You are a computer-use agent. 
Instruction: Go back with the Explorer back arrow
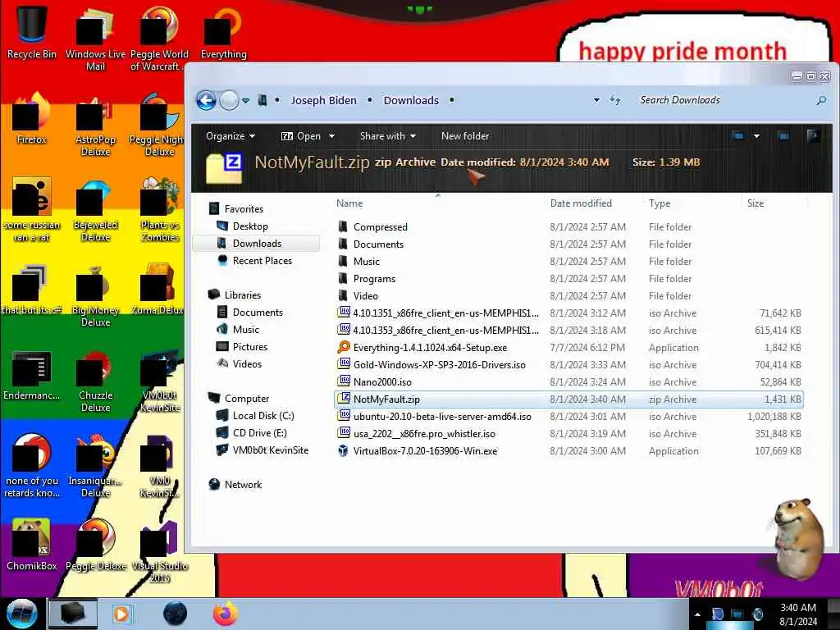206,100
